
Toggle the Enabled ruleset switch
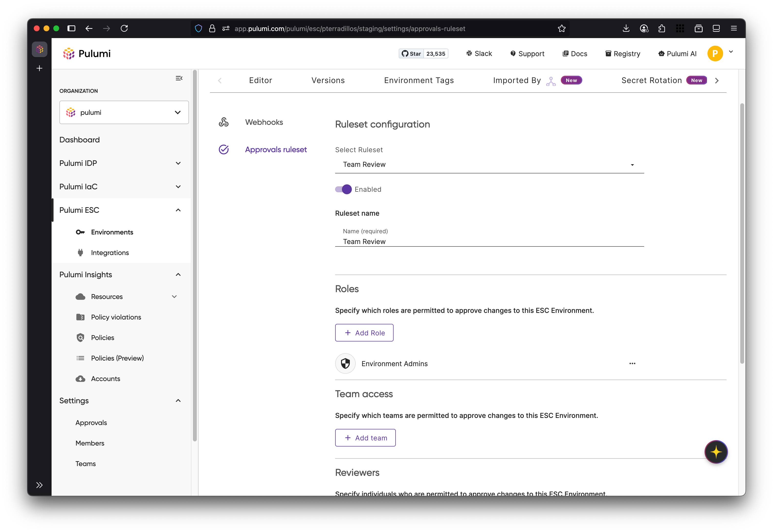tap(343, 189)
